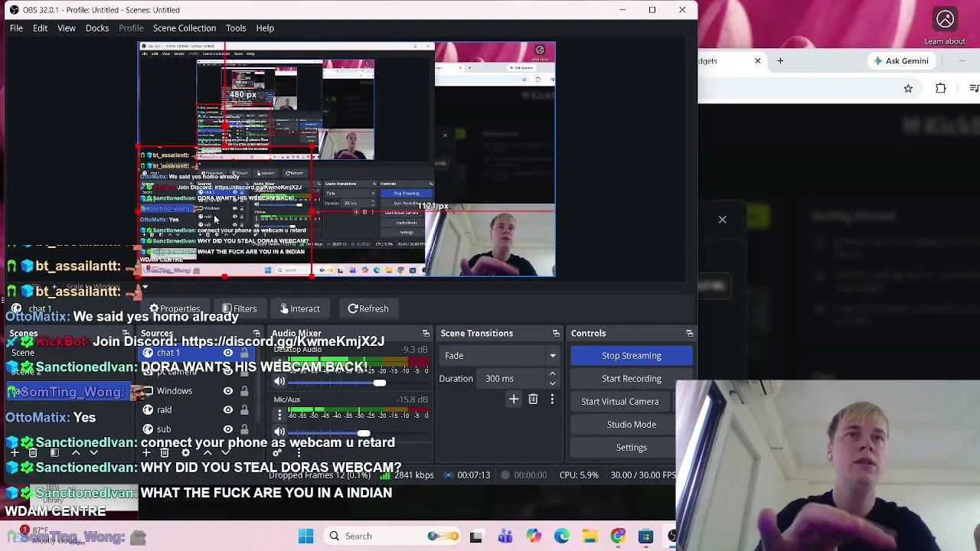Select the Windows source
The width and height of the screenshot is (980, 551).
[175, 391]
